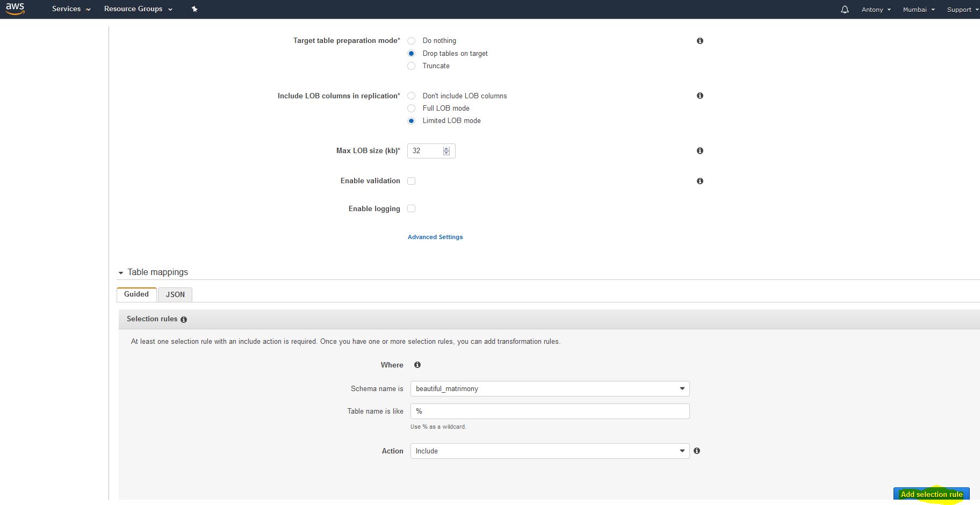Collapse the Table mappings section
This screenshot has width=980, height=505.
121,273
